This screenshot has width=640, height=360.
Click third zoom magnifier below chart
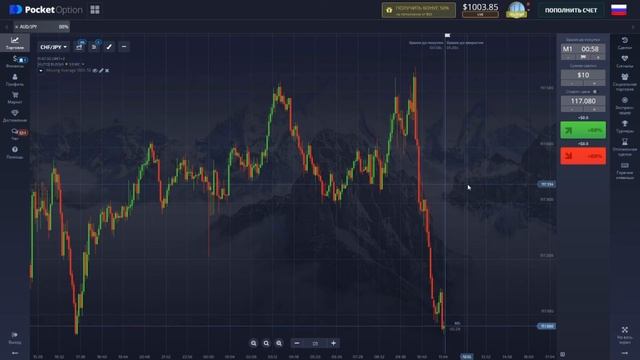(279, 343)
